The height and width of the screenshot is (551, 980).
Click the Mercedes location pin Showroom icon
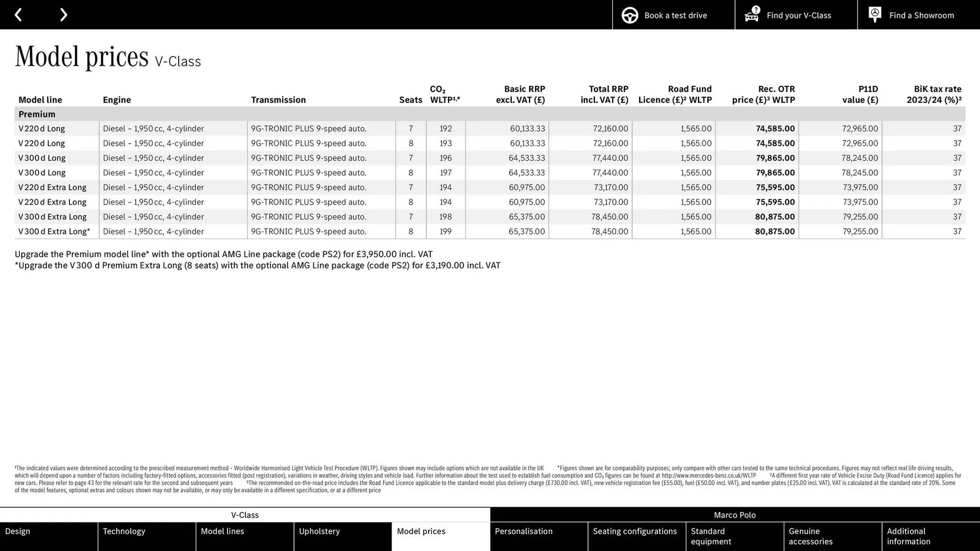click(874, 14)
